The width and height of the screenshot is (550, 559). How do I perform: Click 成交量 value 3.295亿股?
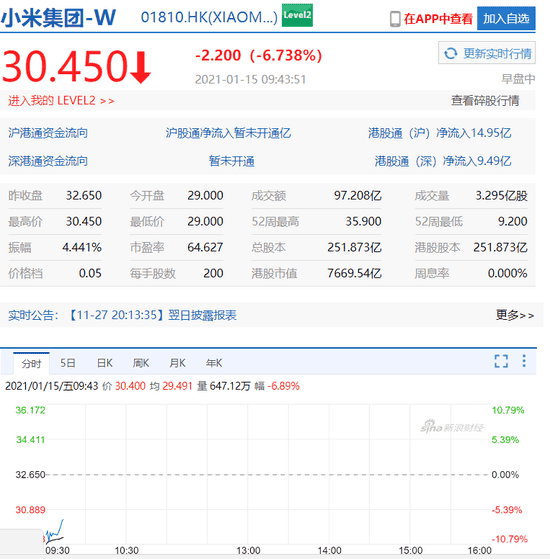tap(501, 195)
